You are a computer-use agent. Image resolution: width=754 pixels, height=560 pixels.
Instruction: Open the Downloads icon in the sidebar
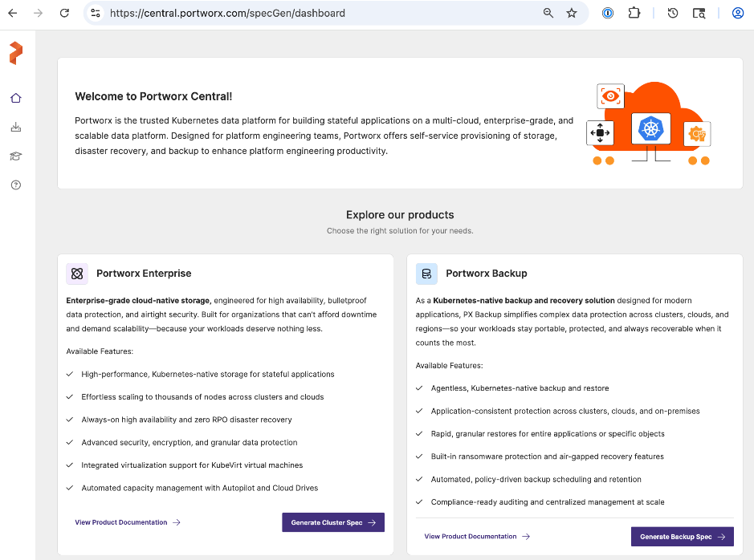click(x=15, y=127)
